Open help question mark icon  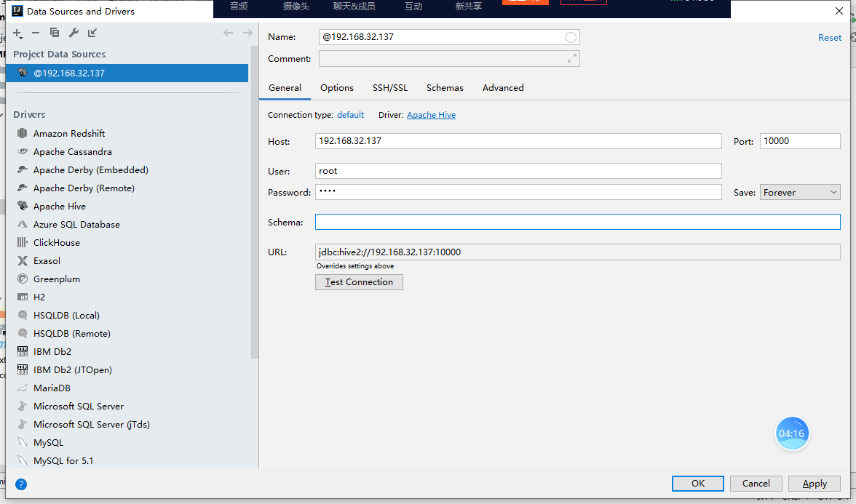20,484
